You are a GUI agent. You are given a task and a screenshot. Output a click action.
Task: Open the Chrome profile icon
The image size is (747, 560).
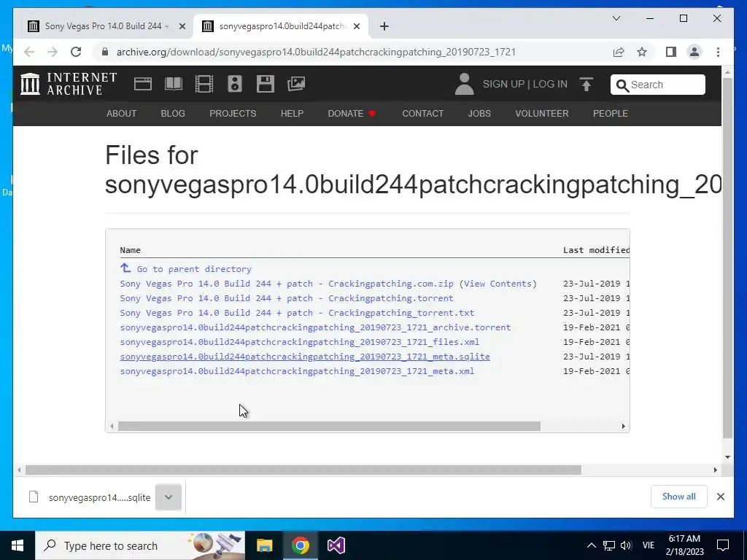pos(694,52)
